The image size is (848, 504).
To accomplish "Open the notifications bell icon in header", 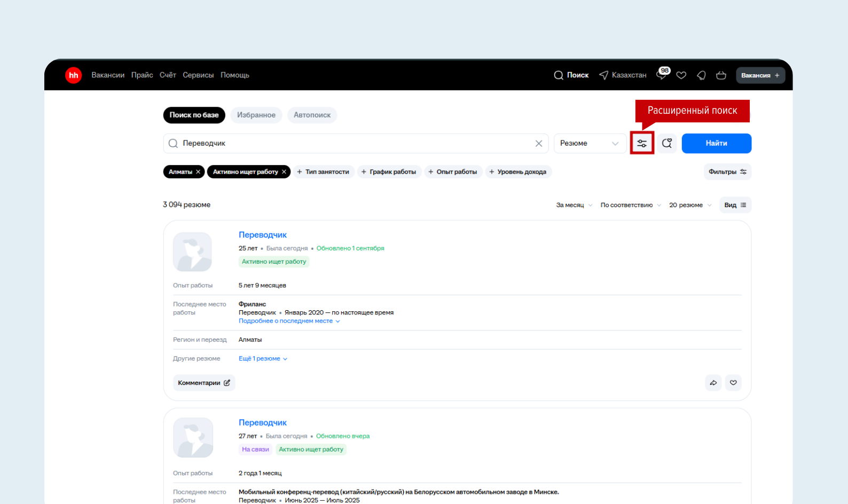I will click(701, 75).
